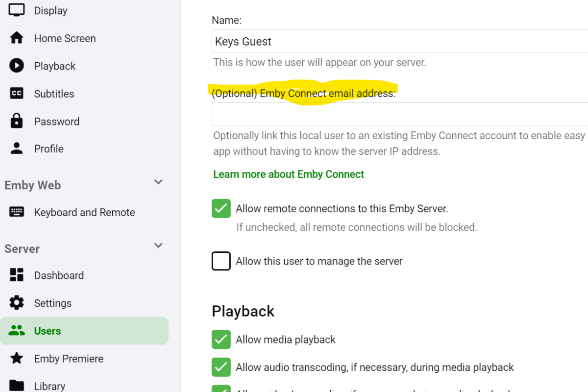
Task: Click the Emby Premiere star icon
Action: tap(17, 358)
